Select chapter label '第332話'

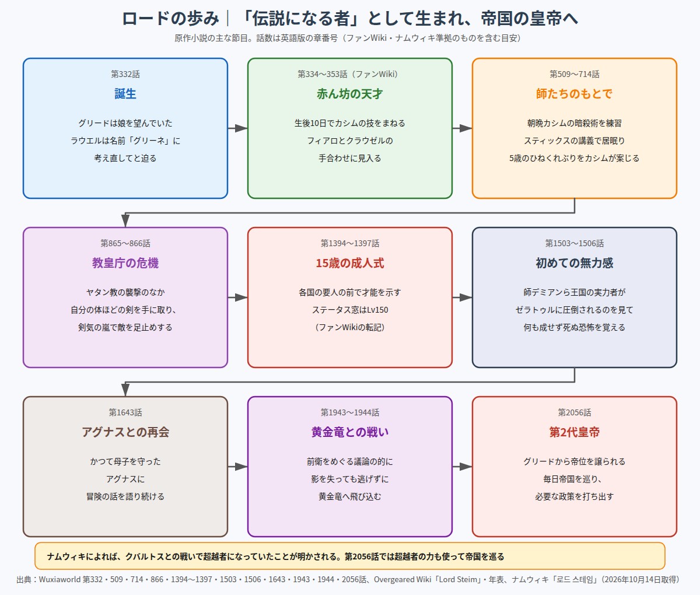coord(125,74)
